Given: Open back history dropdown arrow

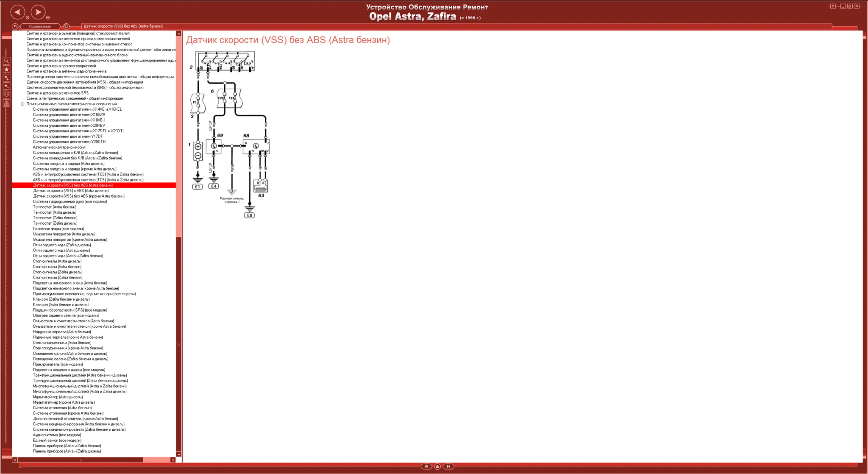Looking at the screenshot, I should pos(28,18).
